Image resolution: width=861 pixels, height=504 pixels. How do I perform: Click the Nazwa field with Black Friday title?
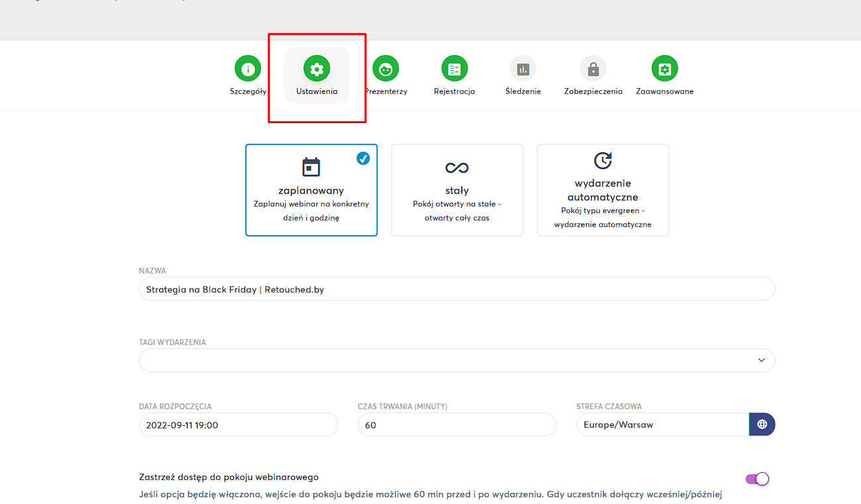[457, 289]
